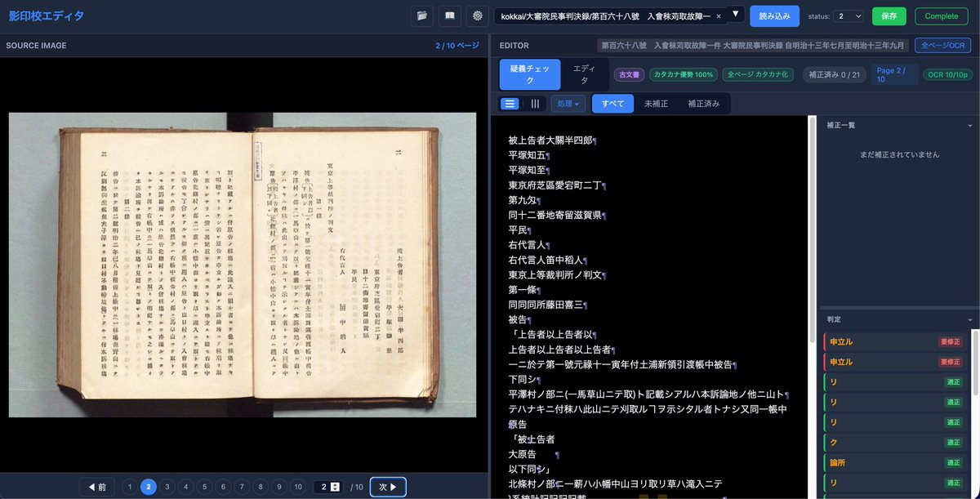The width and height of the screenshot is (980, 499).
Task: Click the editor text vertical scrollbar
Action: pos(812,229)
